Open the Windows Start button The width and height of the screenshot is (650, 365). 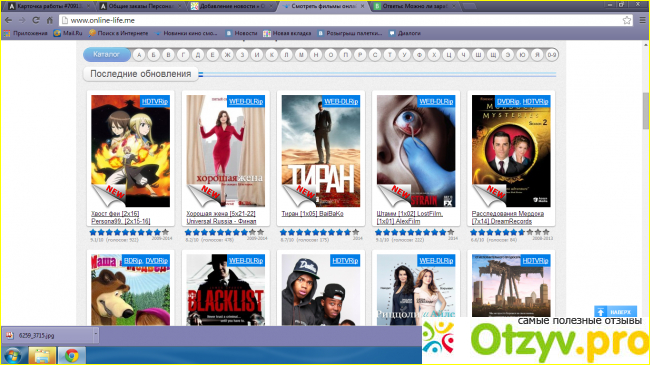tap(13, 356)
